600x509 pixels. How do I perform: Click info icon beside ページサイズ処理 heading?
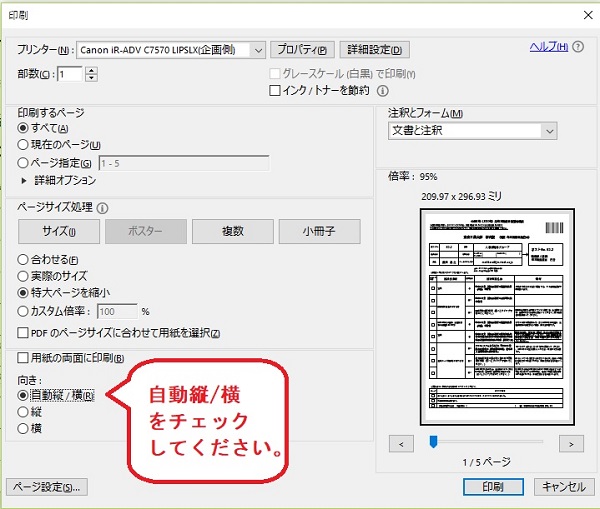pyautogui.click(x=103, y=208)
